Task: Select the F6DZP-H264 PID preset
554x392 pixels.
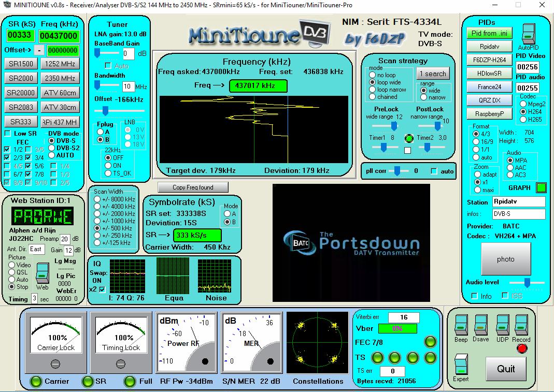Action: click(489, 60)
